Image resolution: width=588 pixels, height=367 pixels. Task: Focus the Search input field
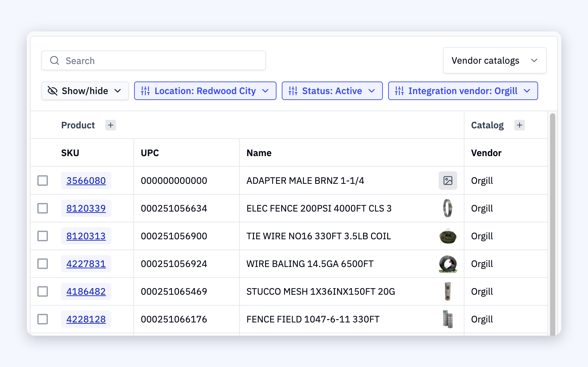coord(154,60)
